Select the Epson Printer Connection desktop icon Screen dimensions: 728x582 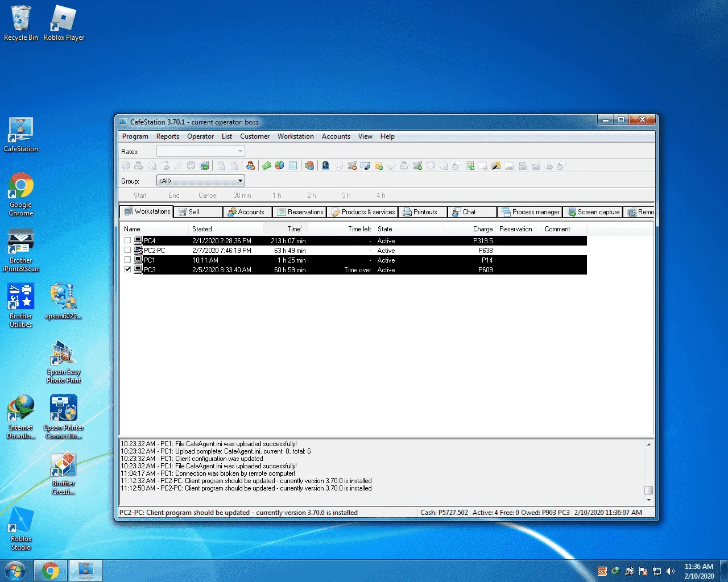point(64,417)
